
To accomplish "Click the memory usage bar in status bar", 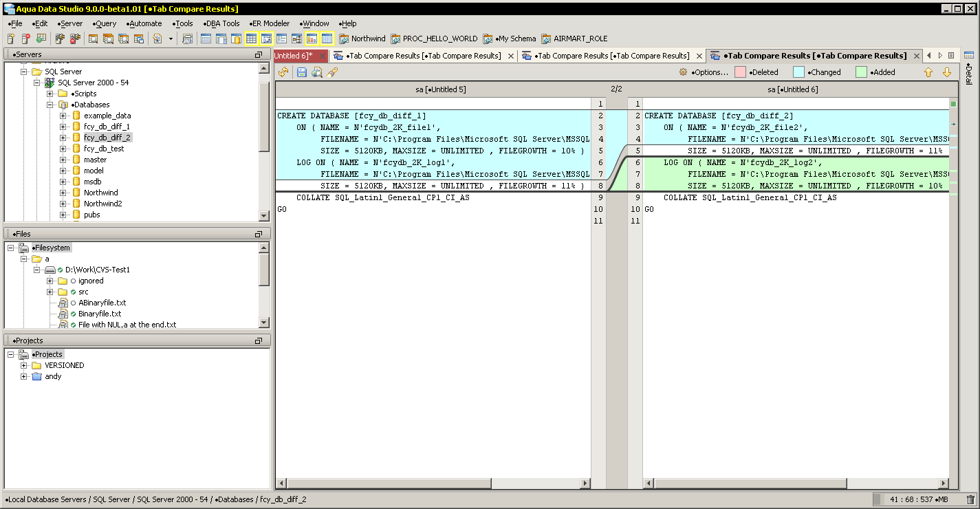I will tap(917, 499).
